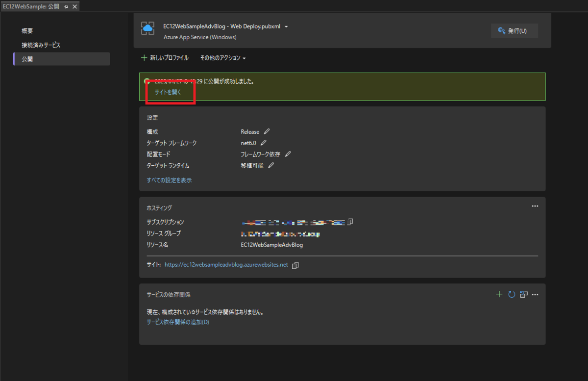Viewport: 588px width, 381px height.
Task: Add a service dependency with the plus icon
Action: coord(499,294)
